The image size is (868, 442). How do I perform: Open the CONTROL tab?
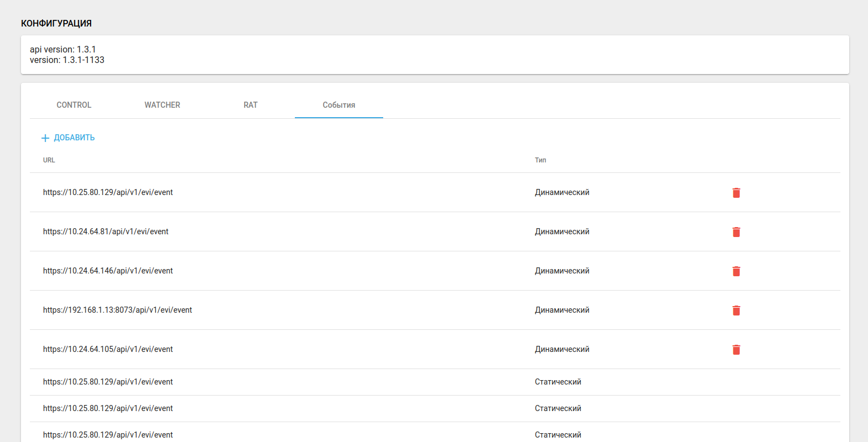click(74, 105)
